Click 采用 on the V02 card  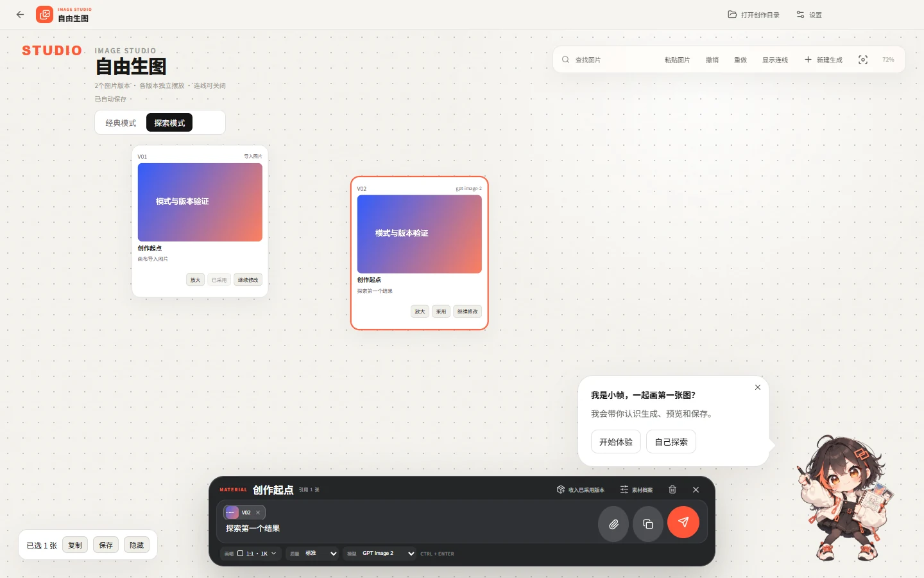click(x=441, y=311)
